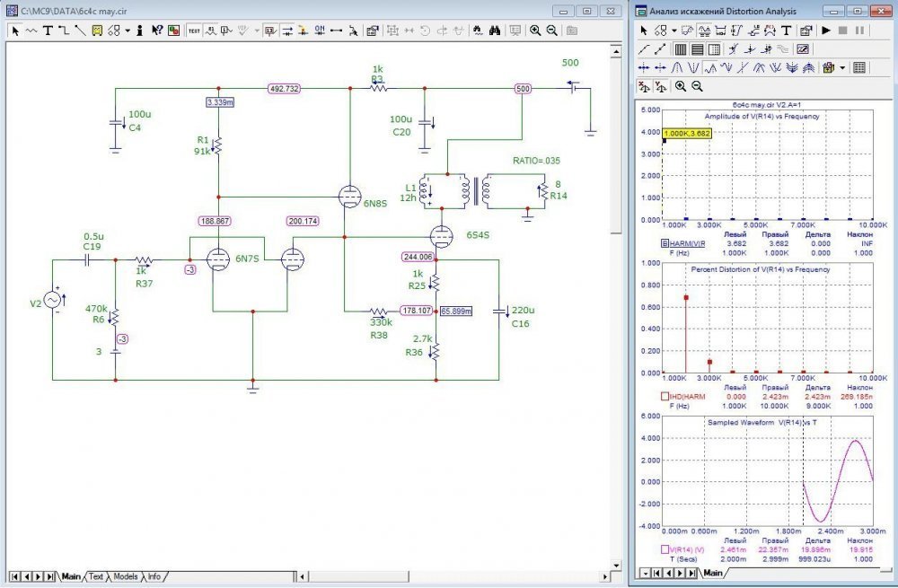Select the Text tool in schematic toolbar
This screenshot has height=588, width=898.
pos(48,31)
